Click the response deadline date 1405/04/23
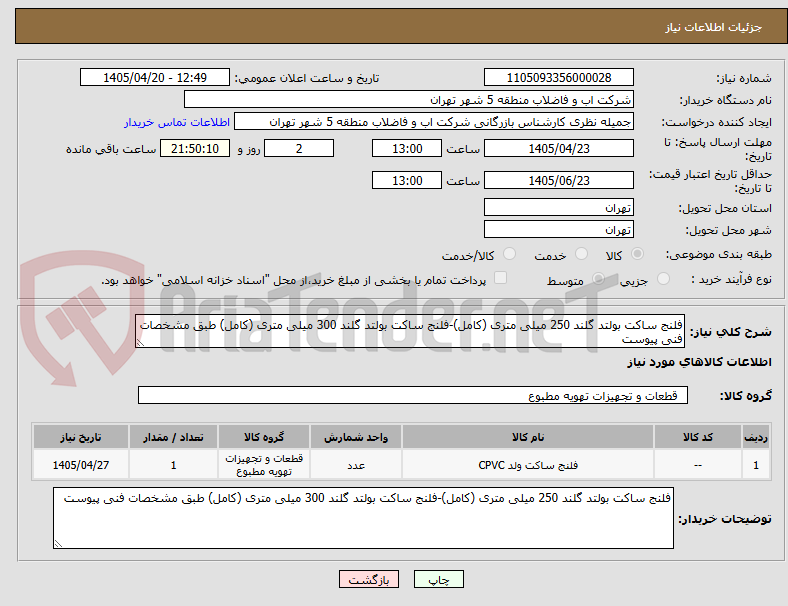788x606 pixels. coord(559,149)
